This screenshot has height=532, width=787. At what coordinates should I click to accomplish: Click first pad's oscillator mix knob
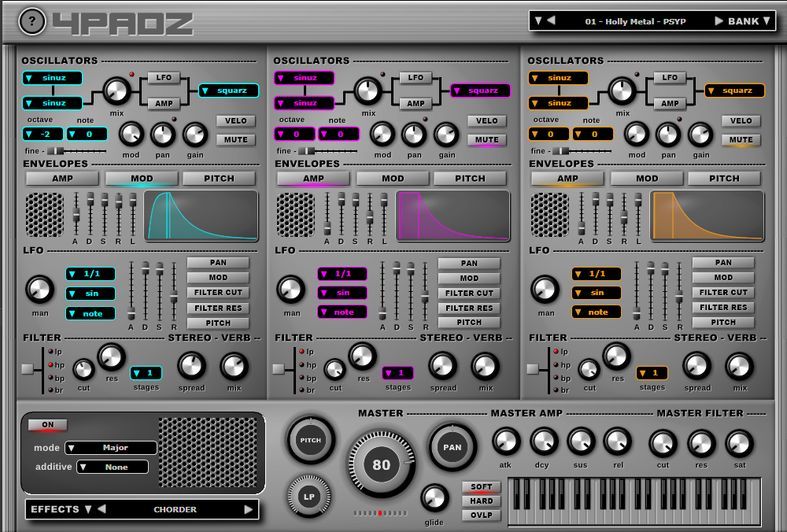(116, 91)
